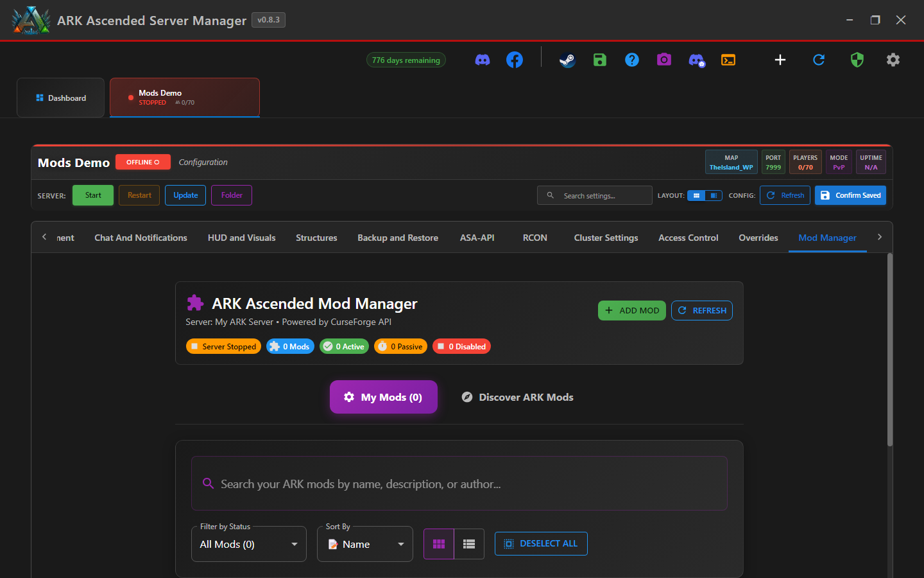This screenshot has height=578, width=924.
Task: Click the config Refresh button
Action: tap(785, 195)
